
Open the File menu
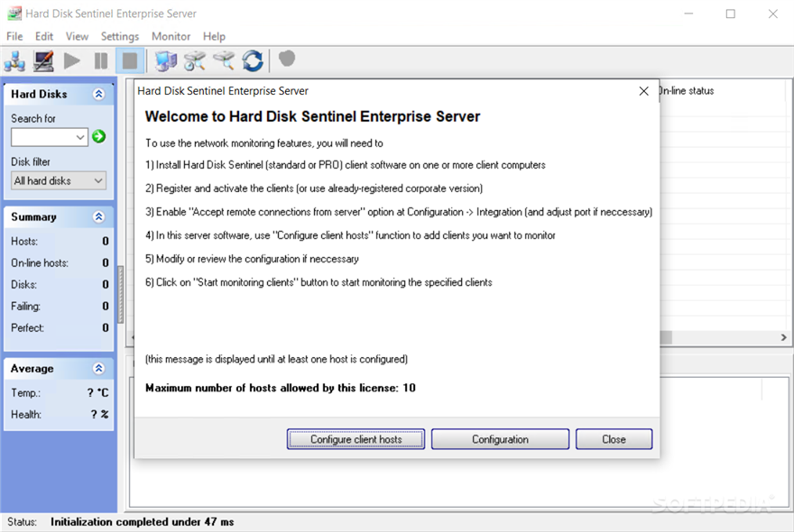[x=14, y=36]
